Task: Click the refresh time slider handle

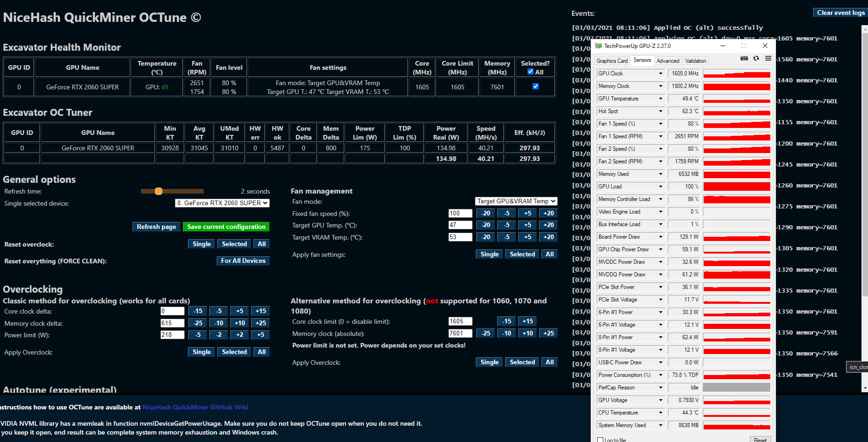Action: pos(159,191)
